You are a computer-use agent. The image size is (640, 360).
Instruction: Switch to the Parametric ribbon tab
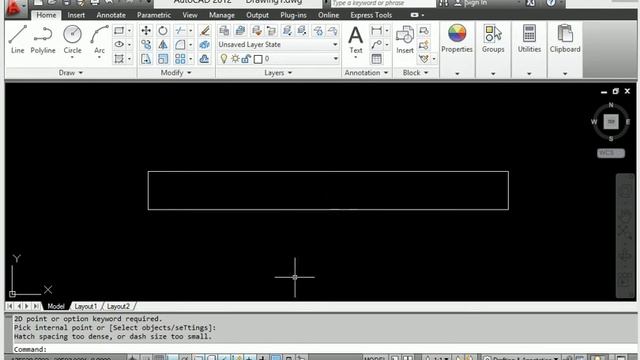coord(154,15)
